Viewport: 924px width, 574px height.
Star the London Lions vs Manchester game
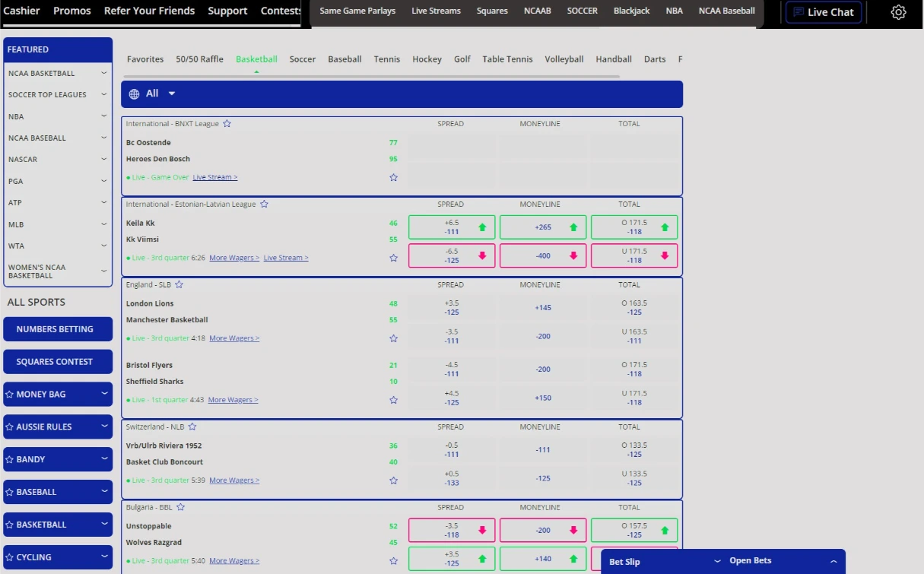pyautogui.click(x=393, y=339)
